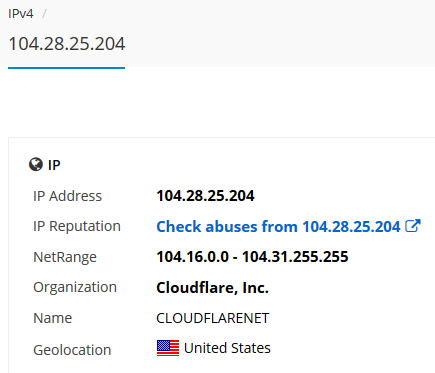Viewport: 435px width, 373px height.
Task: Click the IP Address label
Action: pyautogui.click(x=67, y=196)
